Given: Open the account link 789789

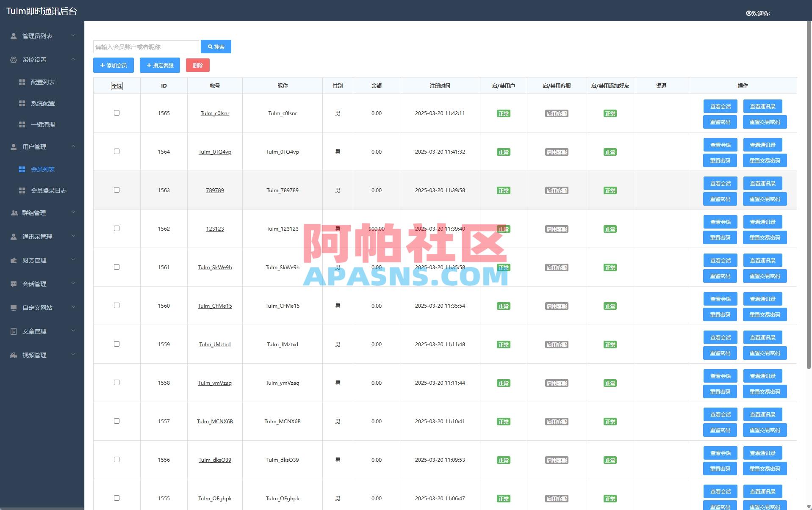Looking at the screenshot, I should (215, 190).
